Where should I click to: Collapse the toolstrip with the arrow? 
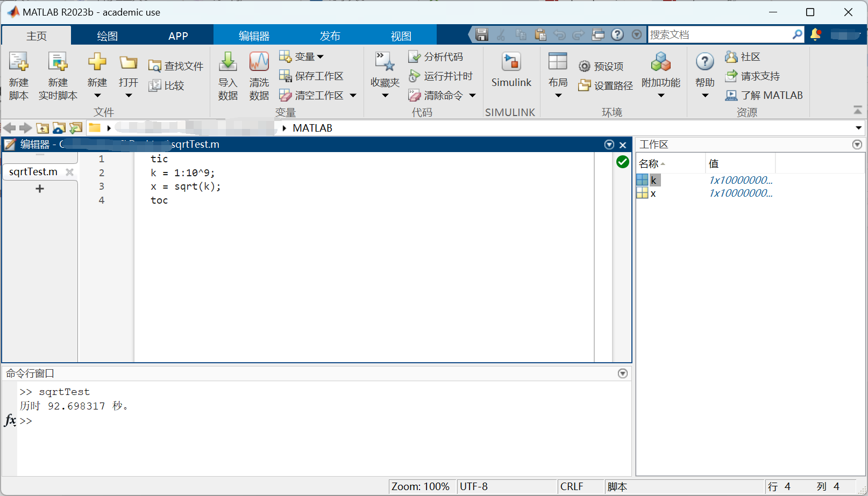coord(858,110)
